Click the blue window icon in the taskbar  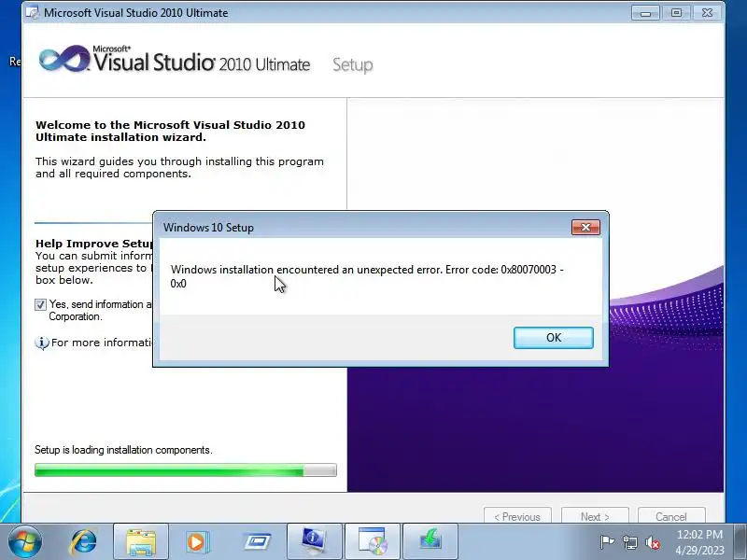257,542
